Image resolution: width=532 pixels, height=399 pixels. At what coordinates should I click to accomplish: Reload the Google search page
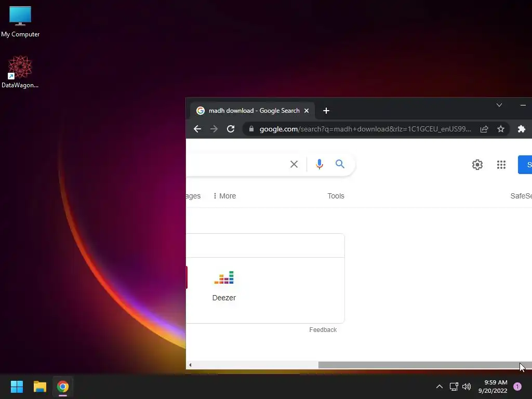click(x=231, y=129)
